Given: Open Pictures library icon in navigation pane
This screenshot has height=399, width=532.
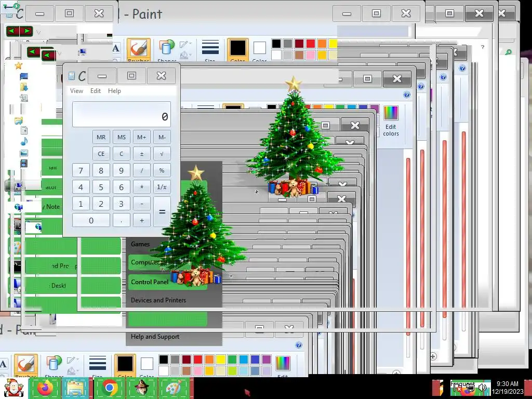Looking at the screenshot, I should point(24,153).
